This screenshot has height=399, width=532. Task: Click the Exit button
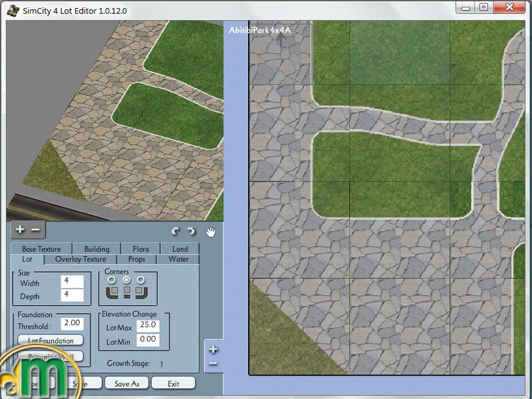coord(174,383)
